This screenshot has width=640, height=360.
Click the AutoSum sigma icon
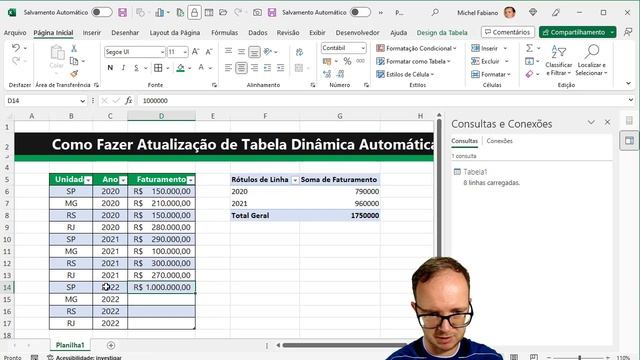(529, 48)
